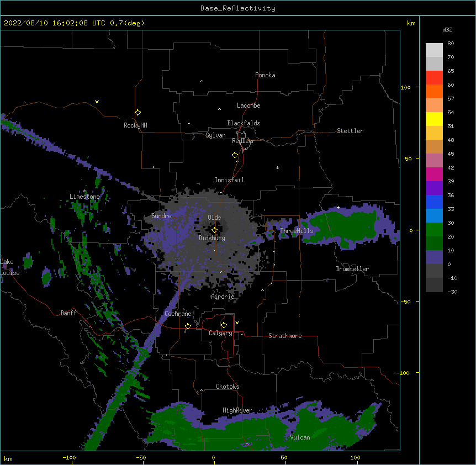Select the Vulcan label

pyautogui.click(x=300, y=437)
